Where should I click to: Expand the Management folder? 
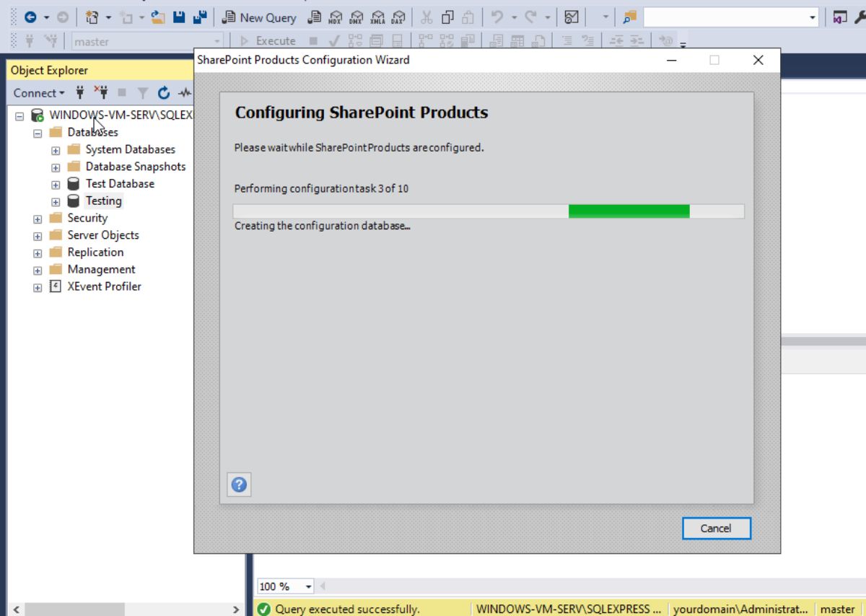pos(38,270)
